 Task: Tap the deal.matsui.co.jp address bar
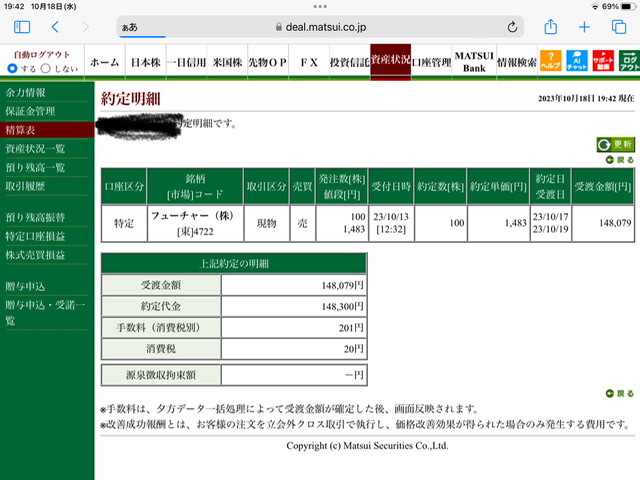click(320, 27)
